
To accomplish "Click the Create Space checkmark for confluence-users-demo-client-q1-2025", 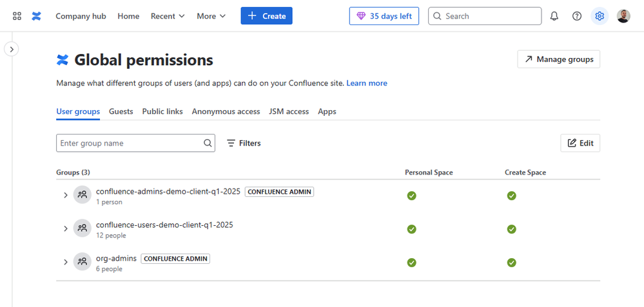I will tap(511, 229).
